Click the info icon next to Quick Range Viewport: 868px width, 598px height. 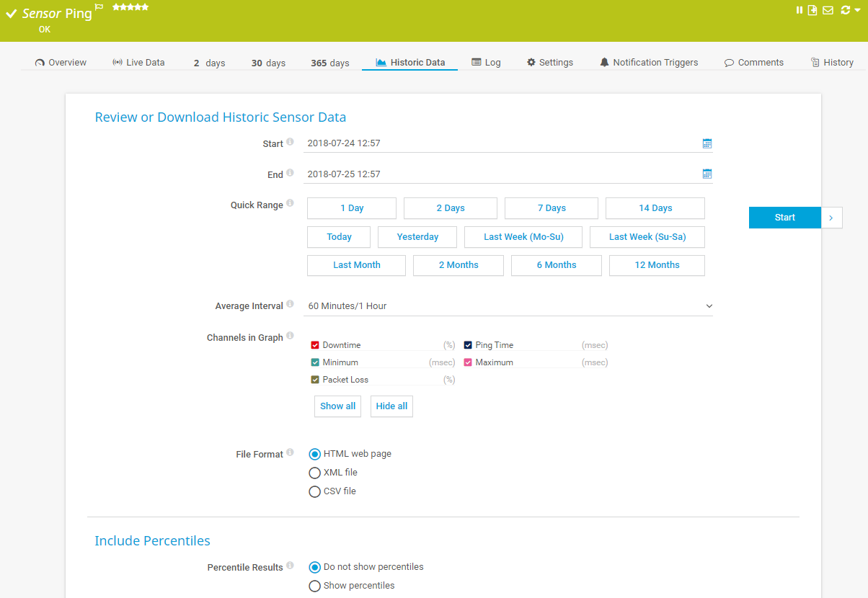click(290, 203)
